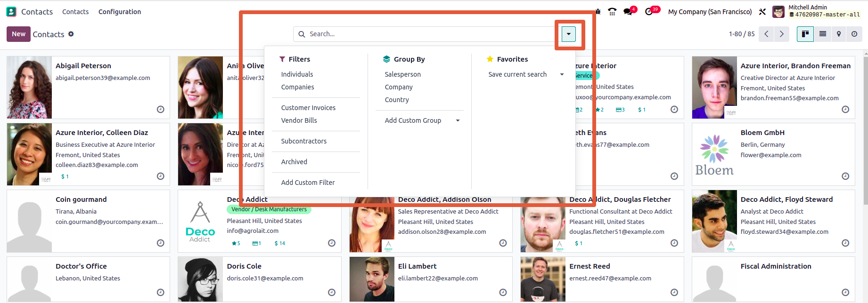Viewport: 868px width, 303px height.
Task: Click the Group By section header
Action: tap(404, 59)
